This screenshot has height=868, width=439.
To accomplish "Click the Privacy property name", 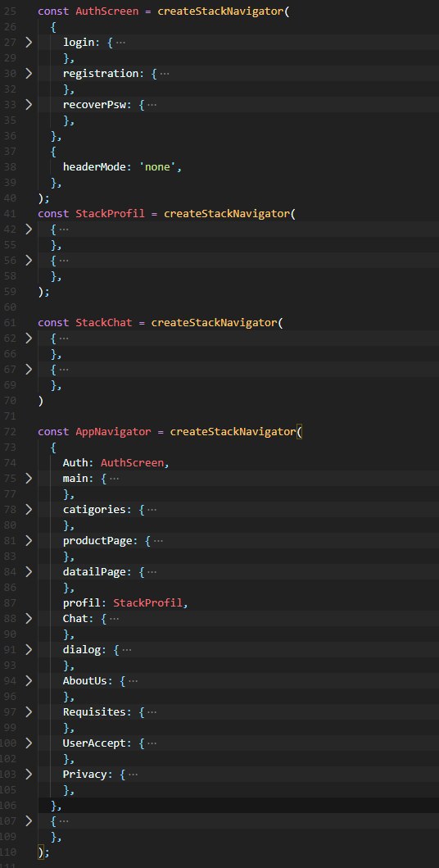I will (x=84, y=774).
